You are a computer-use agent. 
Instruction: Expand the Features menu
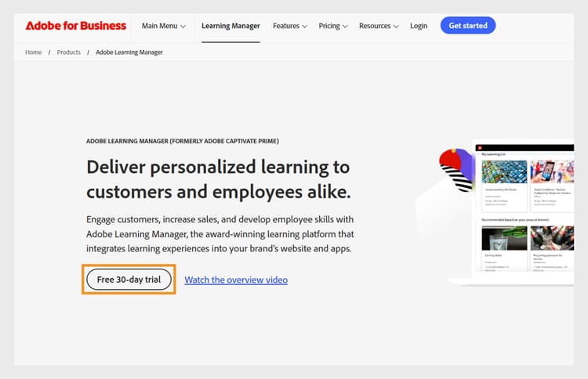(x=290, y=26)
